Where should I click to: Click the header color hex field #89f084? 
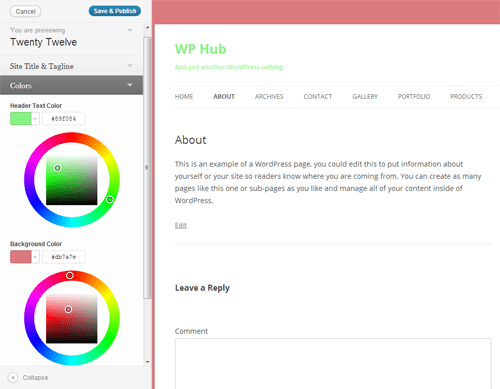tap(64, 119)
